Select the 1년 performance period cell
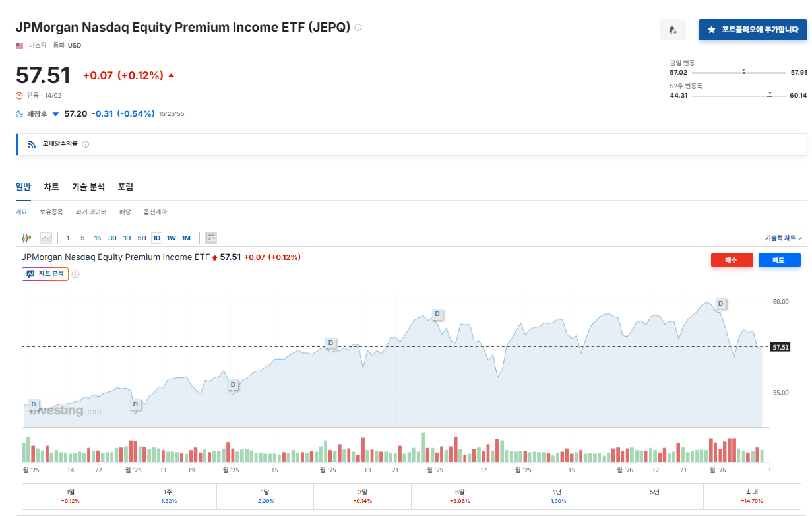The height and width of the screenshot is (516, 812). tap(557, 496)
